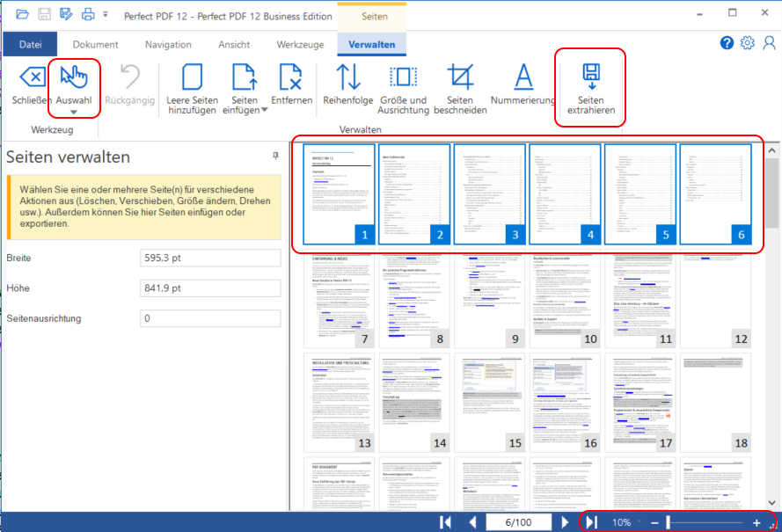
Task: Click the zoom slider at the bottom
Action: tap(704, 522)
